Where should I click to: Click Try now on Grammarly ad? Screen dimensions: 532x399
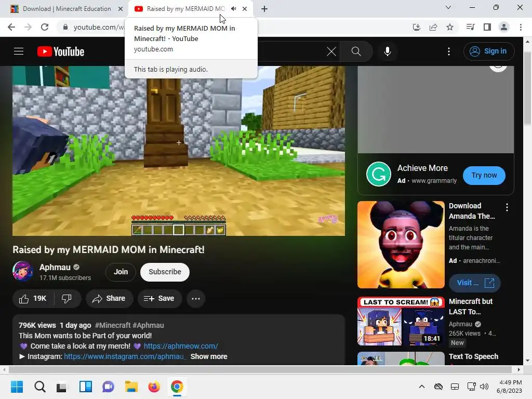pos(484,176)
